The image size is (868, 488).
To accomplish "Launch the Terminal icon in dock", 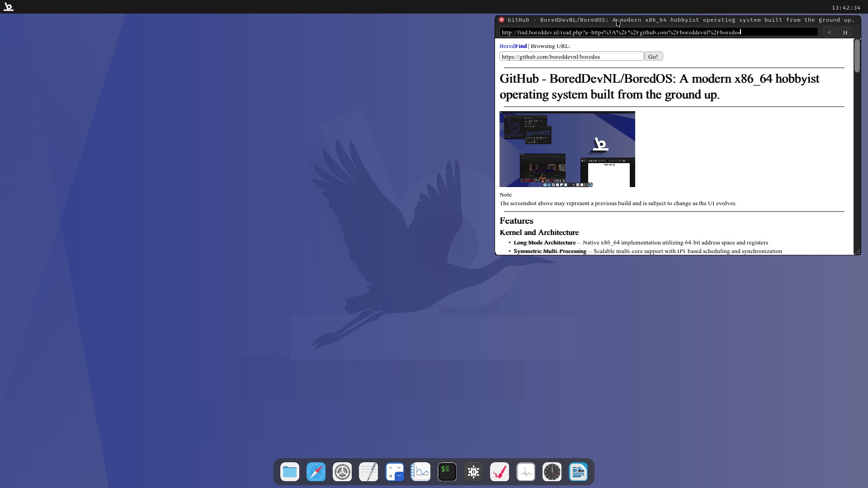I will pyautogui.click(x=447, y=472).
